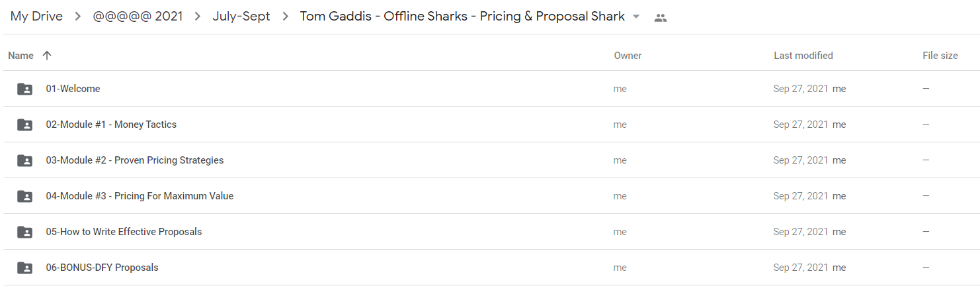The width and height of the screenshot is (980, 302).
Task: Sort by Name column header
Action: click(20, 56)
